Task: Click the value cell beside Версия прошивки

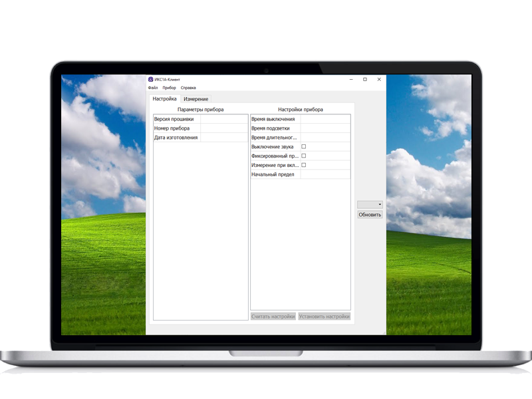Action: pyautogui.click(x=224, y=119)
